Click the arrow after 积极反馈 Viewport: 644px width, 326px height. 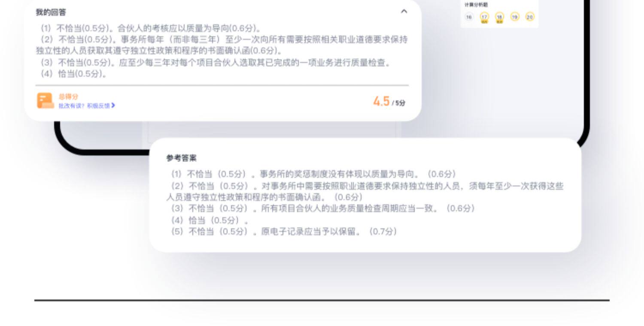pyautogui.click(x=113, y=106)
